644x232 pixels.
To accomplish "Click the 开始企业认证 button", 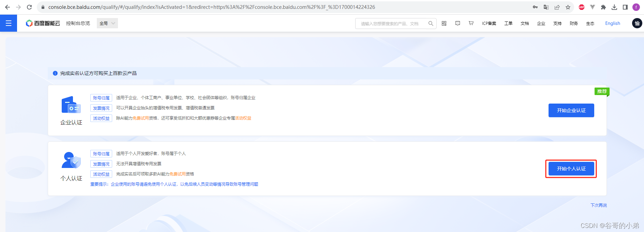I will pyautogui.click(x=571, y=110).
